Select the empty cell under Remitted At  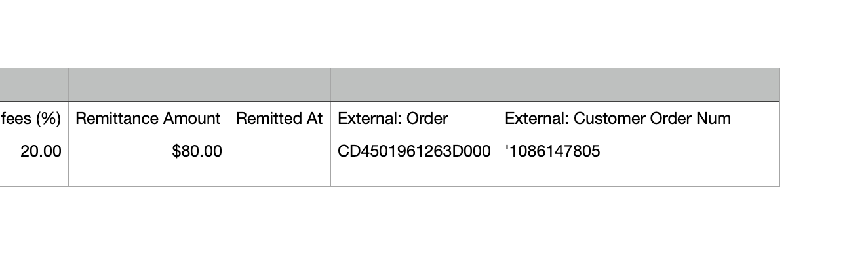pyautogui.click(x=280, y=161)
